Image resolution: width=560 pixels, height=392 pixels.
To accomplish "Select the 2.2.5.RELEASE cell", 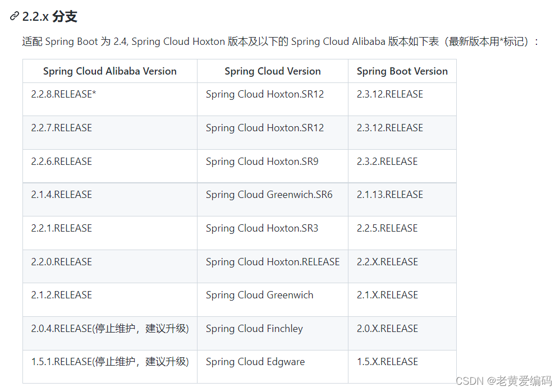I will coord(402,233).
